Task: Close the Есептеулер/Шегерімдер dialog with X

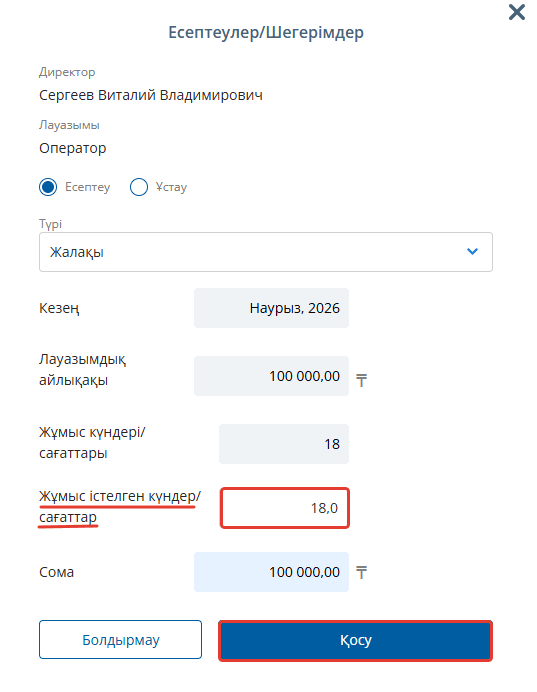Action: pos(517,12)
